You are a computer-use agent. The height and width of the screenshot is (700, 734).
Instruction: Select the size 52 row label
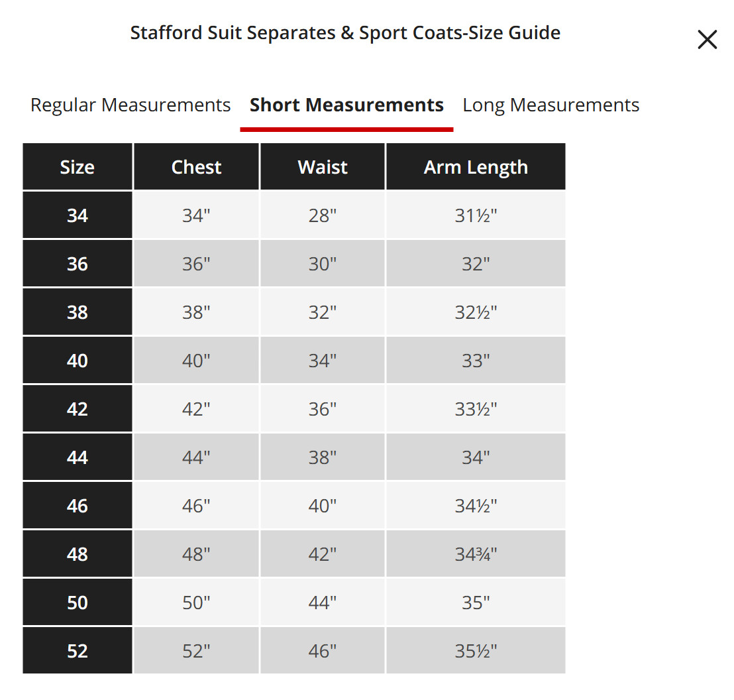coord(78,650)
